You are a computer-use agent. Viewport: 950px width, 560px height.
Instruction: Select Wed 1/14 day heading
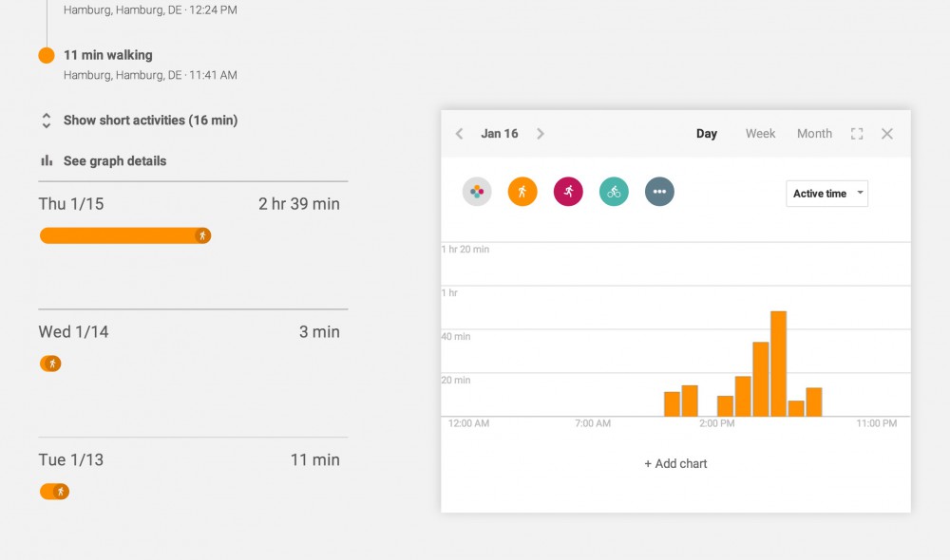pos(73,332)
